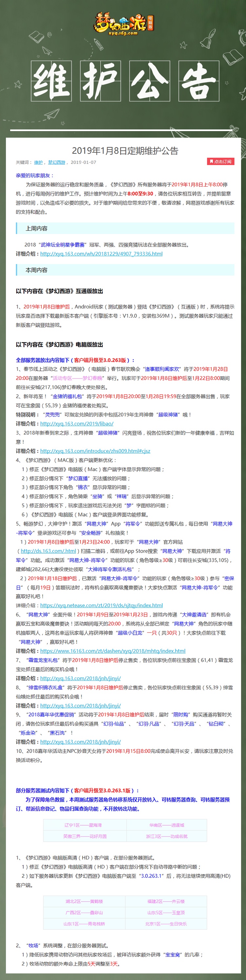This screenshot has height=980, width=246.
Task: Open the ds.163.com/.html link
Action: pos(48,551)
